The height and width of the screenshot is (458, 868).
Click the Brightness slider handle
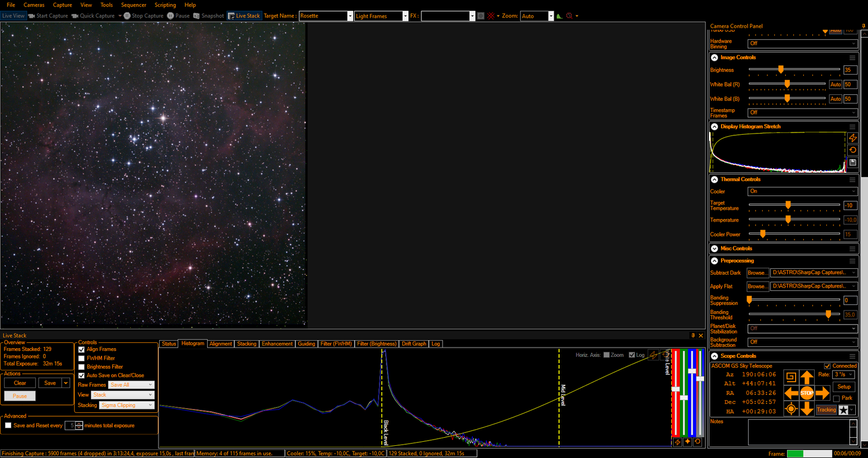click(781, 69)
